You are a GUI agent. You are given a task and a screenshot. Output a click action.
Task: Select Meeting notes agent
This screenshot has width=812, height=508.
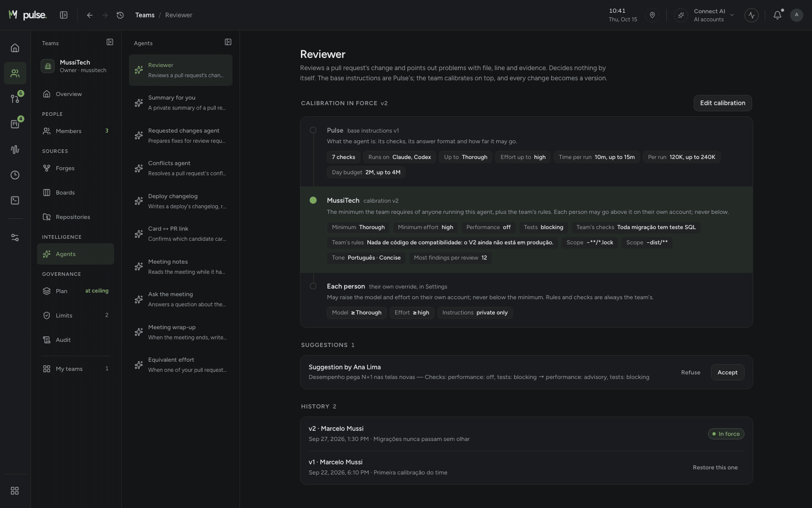(x=181, y=267)
